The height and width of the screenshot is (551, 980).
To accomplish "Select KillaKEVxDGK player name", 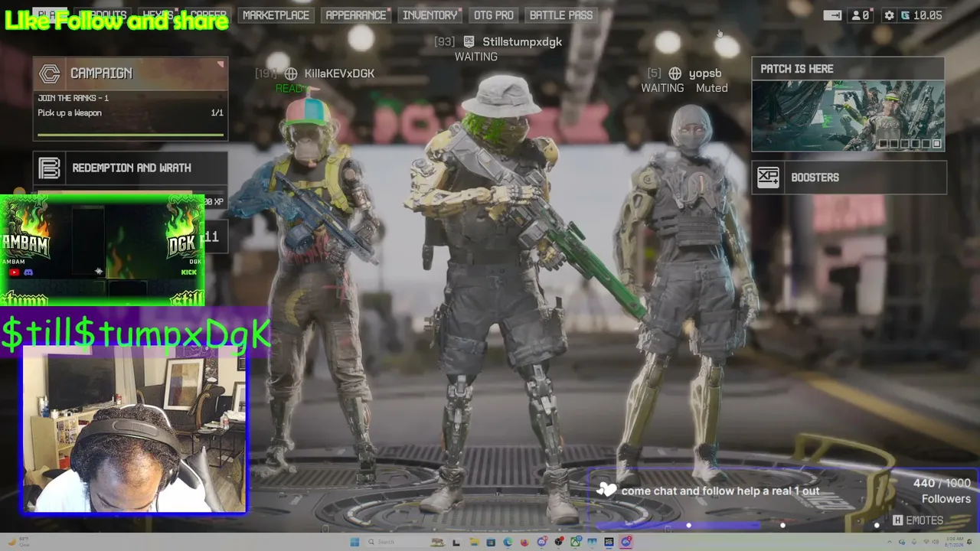I will [339, 73].
